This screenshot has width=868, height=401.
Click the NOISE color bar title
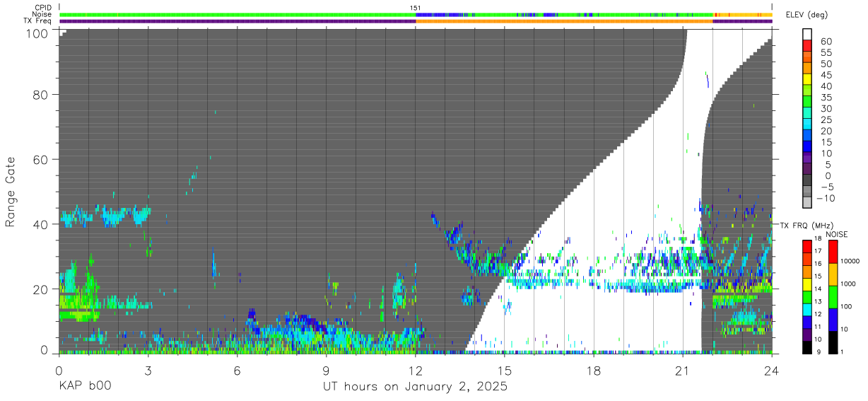pyautogui.click(x=837, y=233)
